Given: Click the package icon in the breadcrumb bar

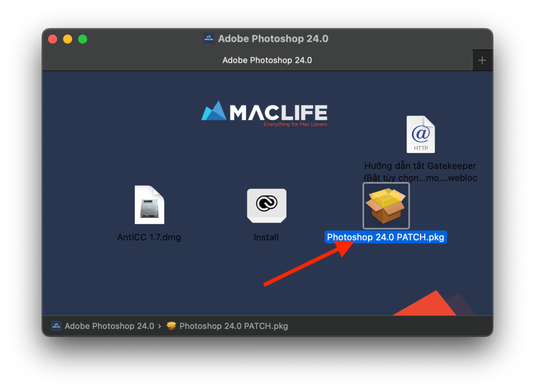Looking at the screenshot, I should click(171, 326).
